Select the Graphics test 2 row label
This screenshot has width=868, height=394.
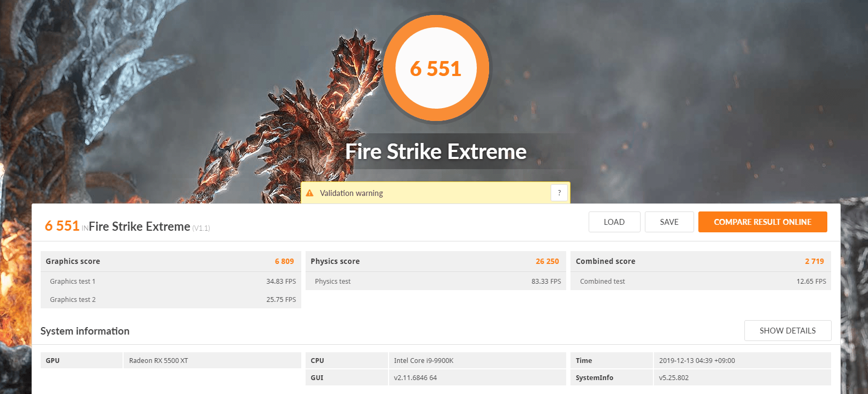(x=73, y=299)
